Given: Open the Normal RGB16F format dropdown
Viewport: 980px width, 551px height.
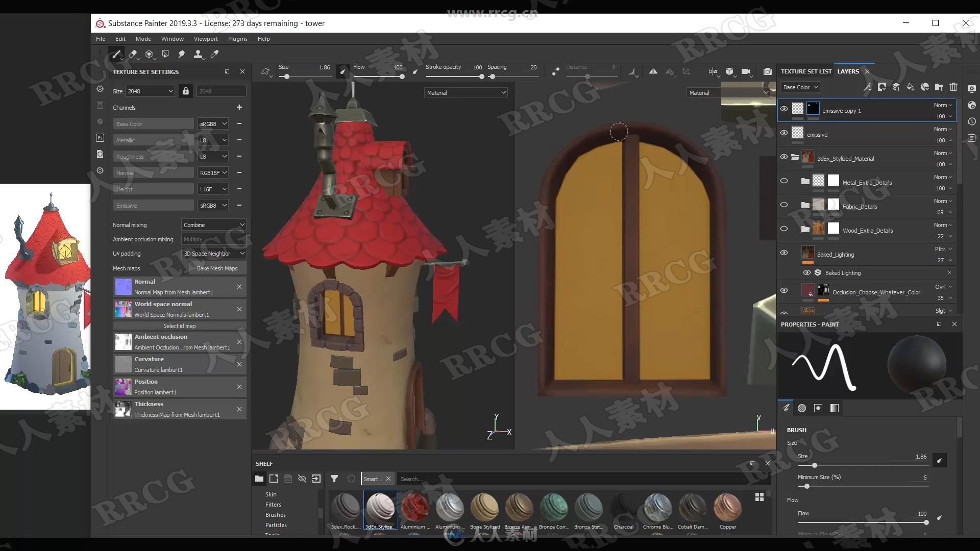Looking at the screenshot, I should point(213,172).
